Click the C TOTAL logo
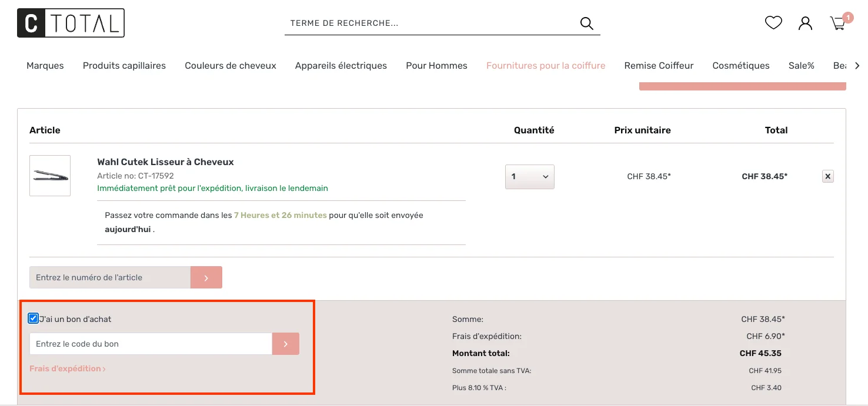The image size is (868, 406). click(71, 23)
